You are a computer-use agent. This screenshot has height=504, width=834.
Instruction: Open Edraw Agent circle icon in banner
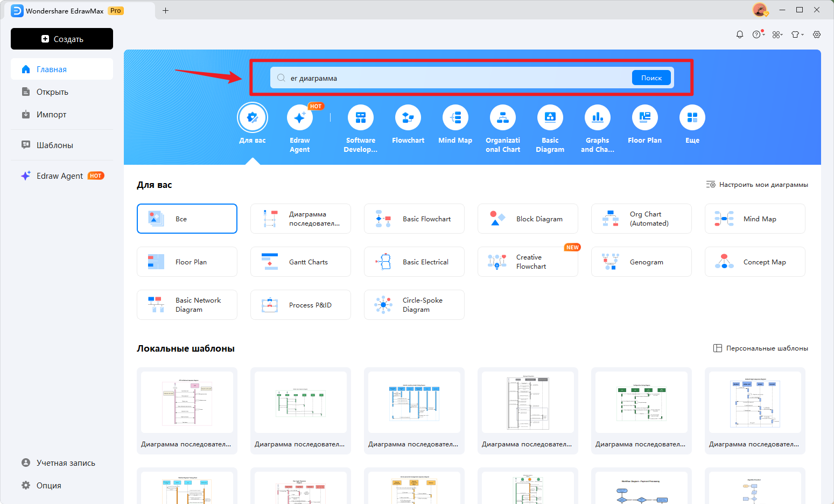click(x=300, y=118)
